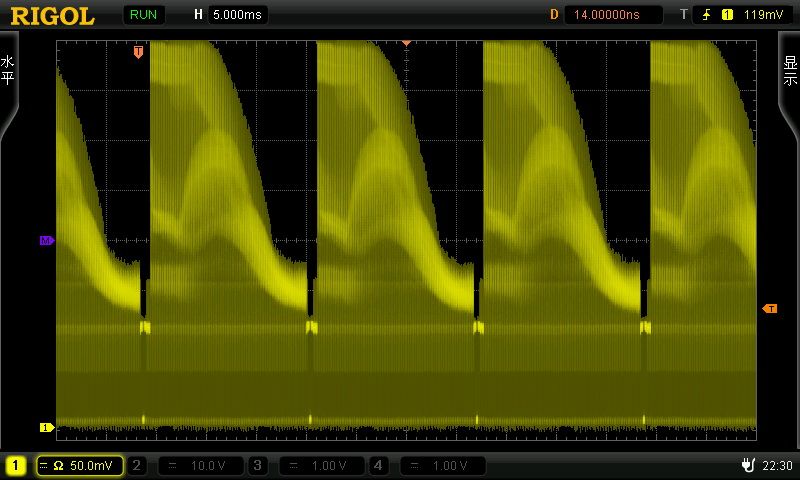Open the right-side display menu tab
Screen dimensions: 800x480
coord(790,70)
